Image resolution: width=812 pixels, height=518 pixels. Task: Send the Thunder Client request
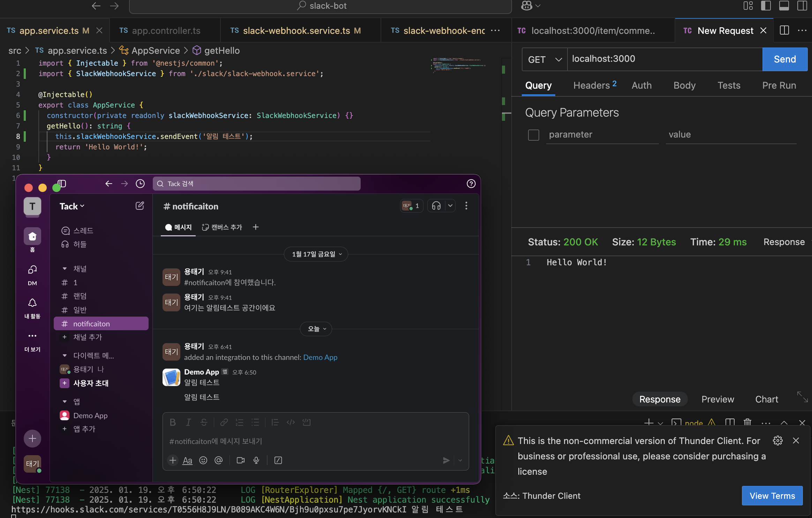point(785,59)
